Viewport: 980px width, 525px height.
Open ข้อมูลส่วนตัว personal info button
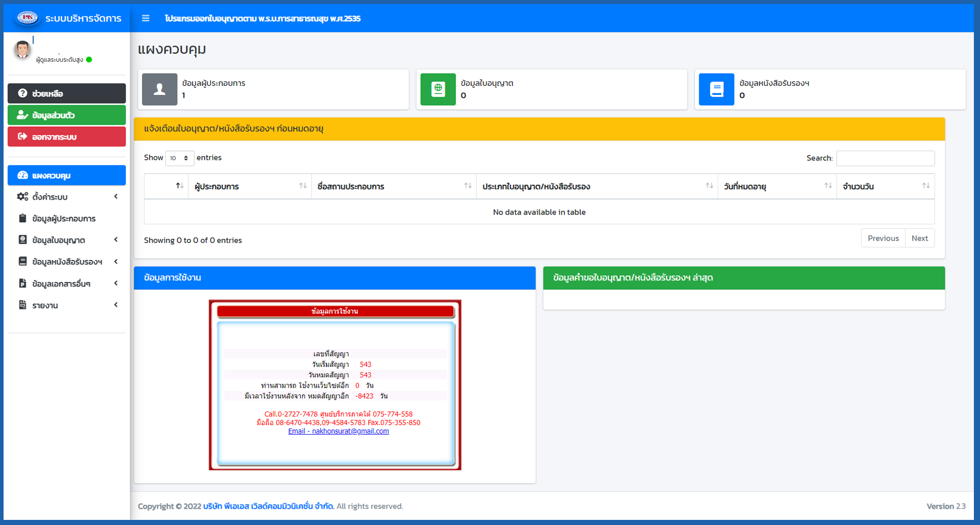tap(67, 115)
